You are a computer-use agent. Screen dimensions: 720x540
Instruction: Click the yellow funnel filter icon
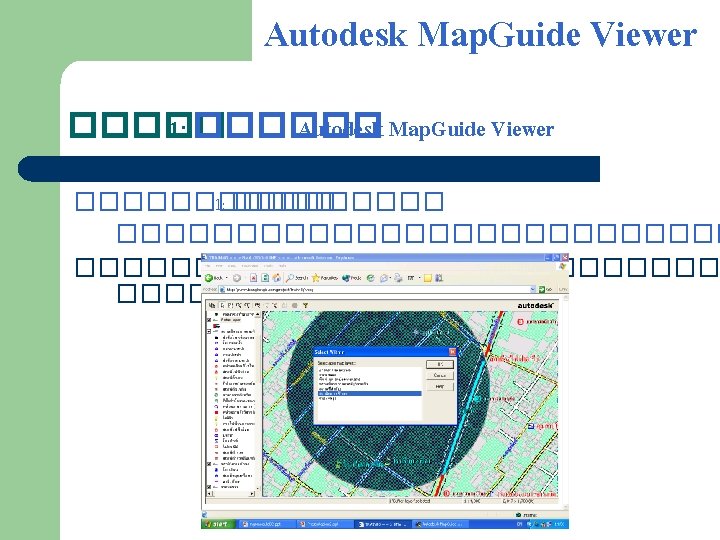(x=305, y=305)
